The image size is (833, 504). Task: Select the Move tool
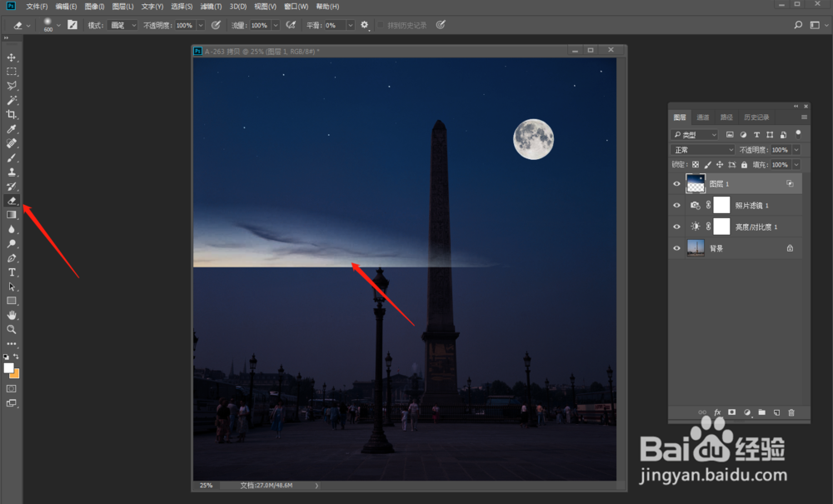point(11,57)
